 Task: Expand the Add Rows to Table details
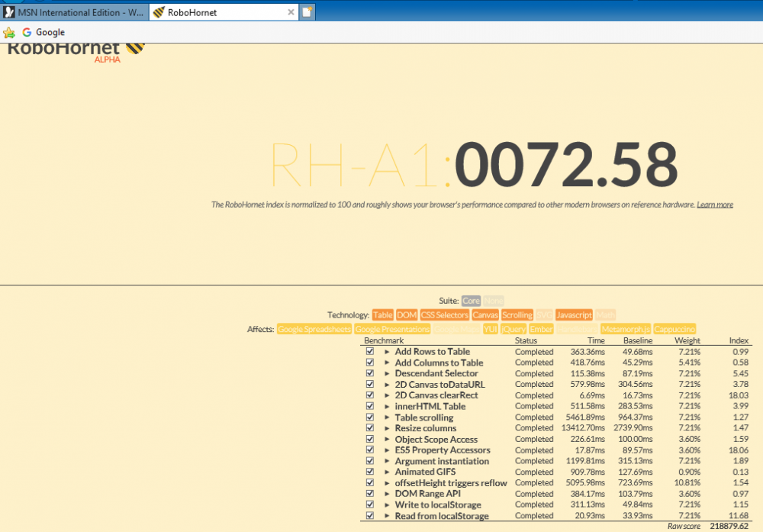click(x=387, y=351)
